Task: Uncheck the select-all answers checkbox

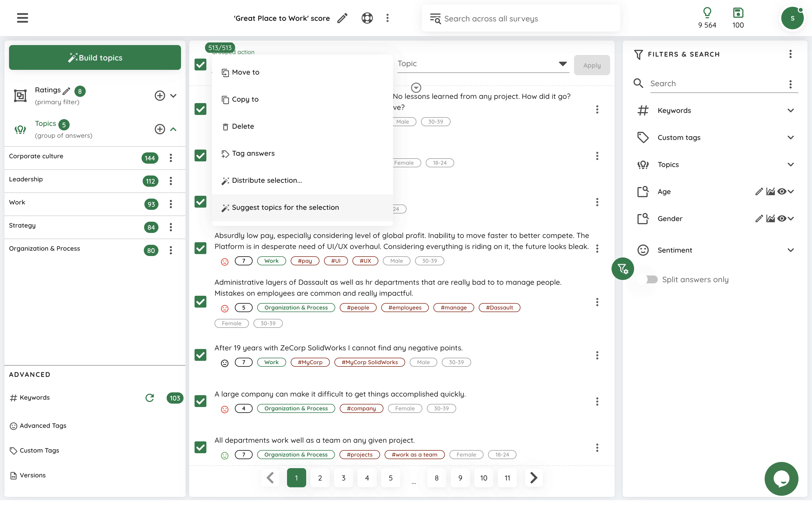Action: [200, 65]
